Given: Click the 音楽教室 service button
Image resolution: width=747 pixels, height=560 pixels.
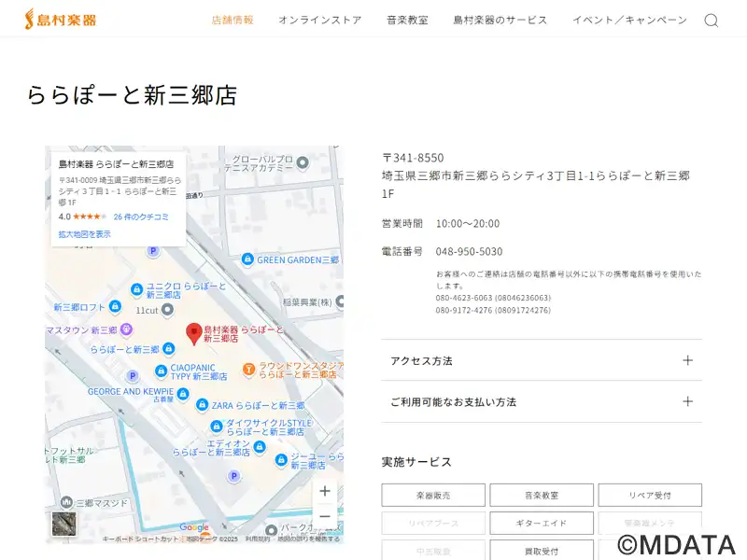Looking at the screenshot, I should (542, 496).
